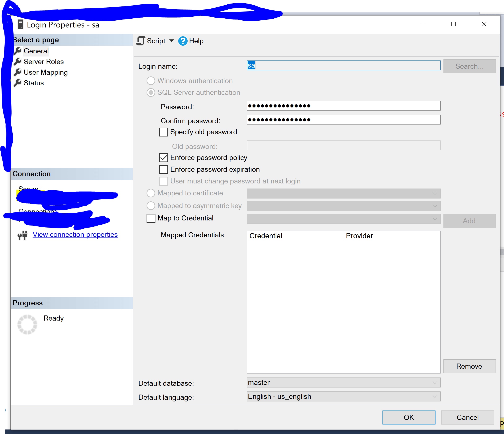Click View connection properties link
The image size is (504, 434).
(75, 234)
